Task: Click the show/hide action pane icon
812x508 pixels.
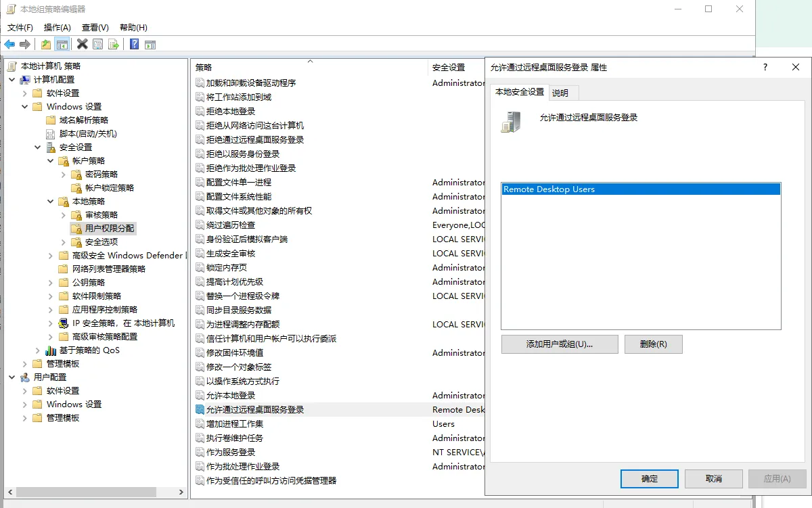Action: point(150,45)
